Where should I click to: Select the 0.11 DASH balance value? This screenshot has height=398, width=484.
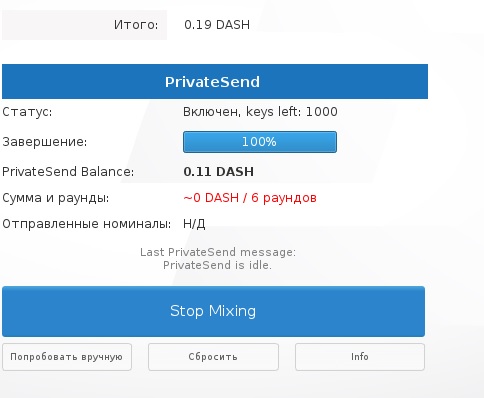point(219,172)
